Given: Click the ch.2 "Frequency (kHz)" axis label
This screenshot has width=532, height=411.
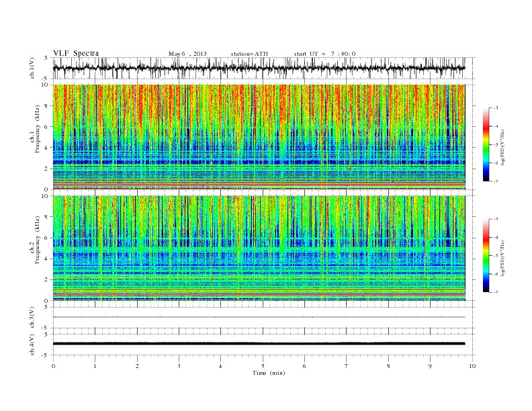Looking at the screenshot, I should coord(38,239).
